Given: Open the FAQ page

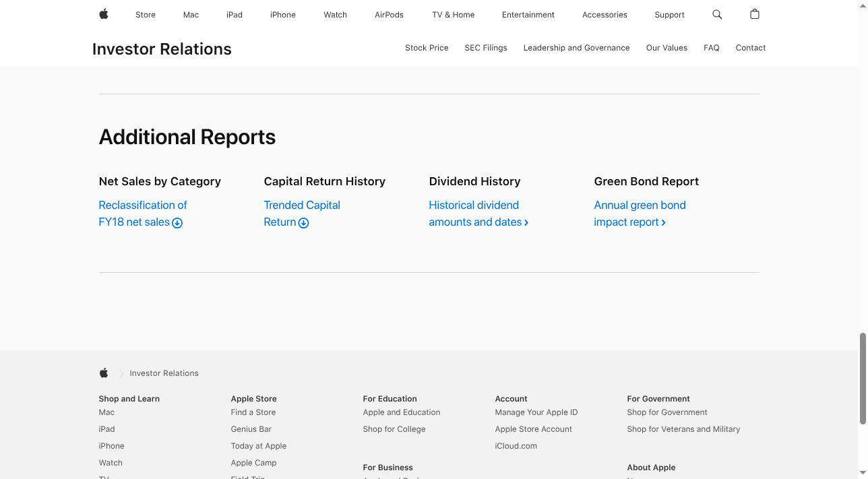Looking at the screenshot, I should (712, 48).
